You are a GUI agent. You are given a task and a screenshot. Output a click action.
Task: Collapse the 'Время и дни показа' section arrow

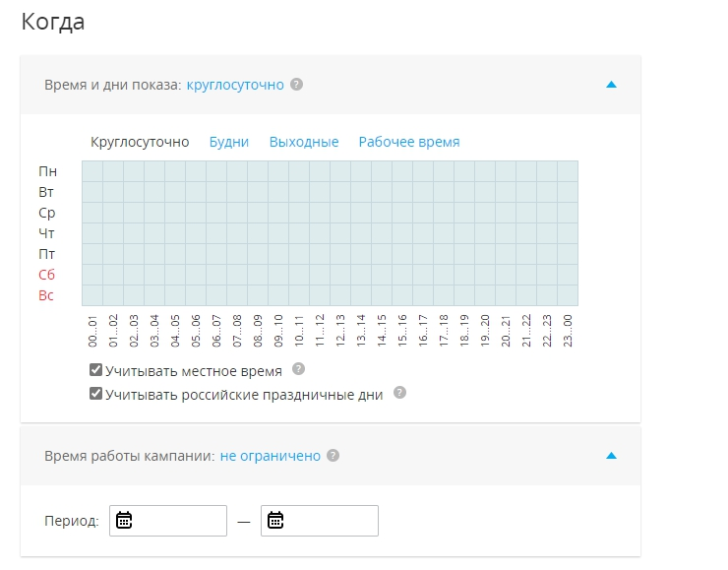612,85
